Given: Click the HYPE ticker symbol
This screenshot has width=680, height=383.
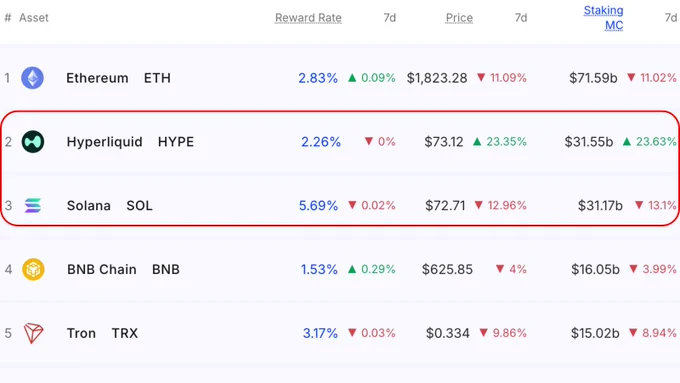Looking at the screenshot, I should [x=176, y=142].
